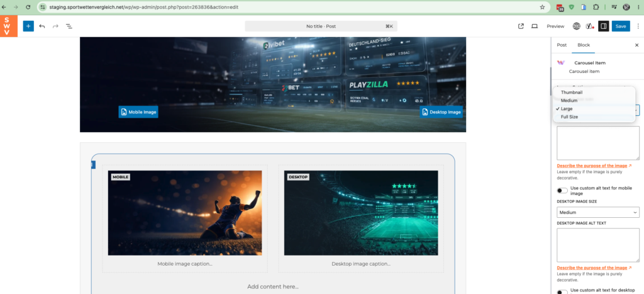Screen dimensions: 644x294
Task: Switch to the Block tab
Action: point(583,45)
